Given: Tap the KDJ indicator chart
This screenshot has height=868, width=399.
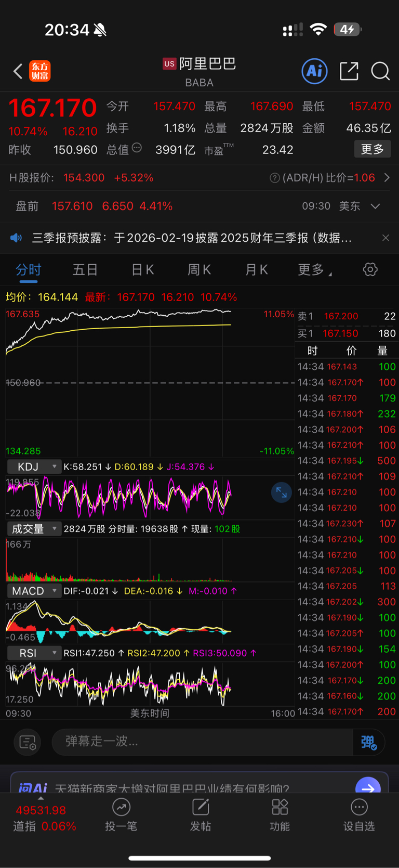Looking at the screenshot, I should [x=150, y=498].
